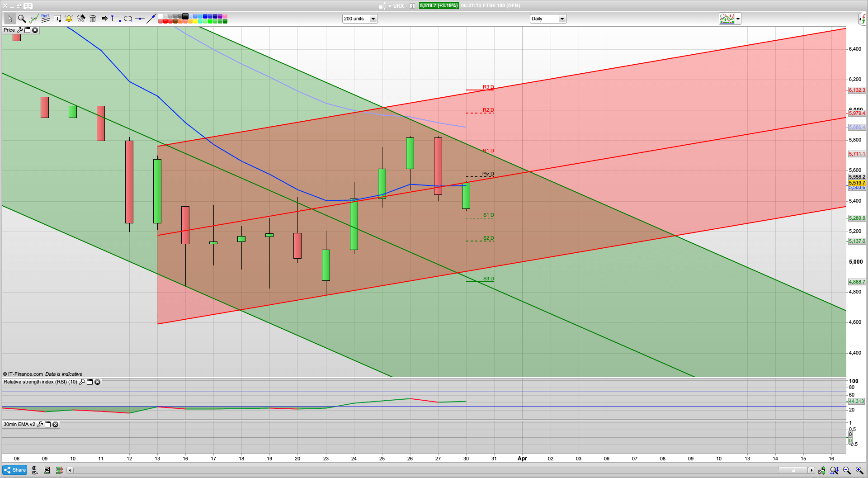
Task: Select the pointer cursor tool
Action: (x=9, y=19)
